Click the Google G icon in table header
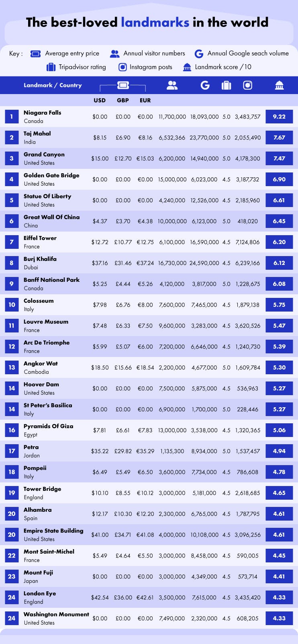Viewport: 298px width, 644px height. 205,85
